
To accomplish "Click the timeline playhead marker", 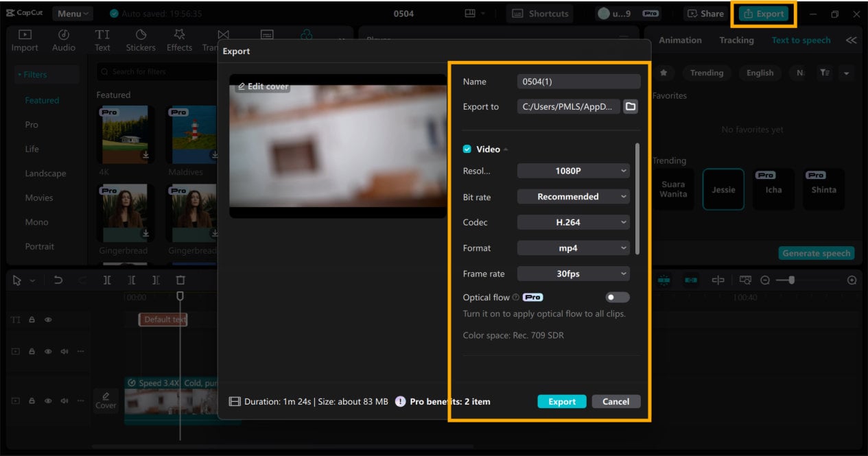I will [180, 296].
